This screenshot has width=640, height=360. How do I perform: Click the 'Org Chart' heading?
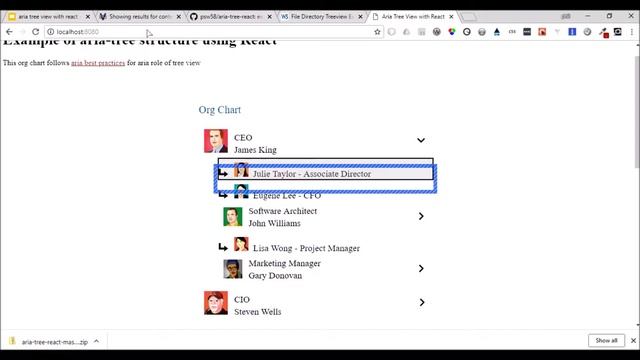point(220,110)
